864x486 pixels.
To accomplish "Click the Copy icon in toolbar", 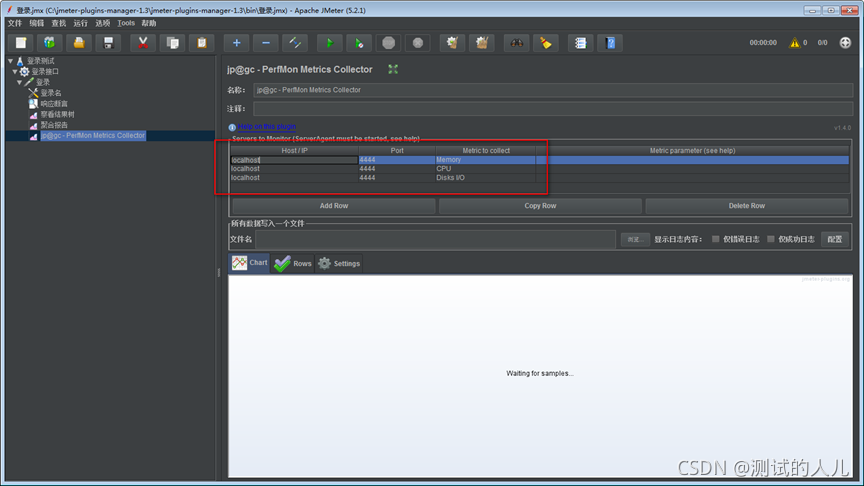I will pos(172,43).
